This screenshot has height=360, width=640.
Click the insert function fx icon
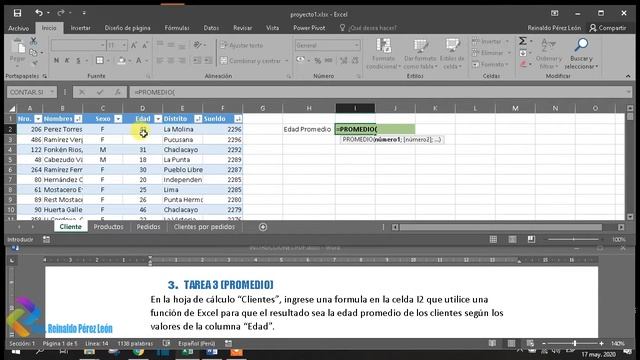tap(118, 92)
